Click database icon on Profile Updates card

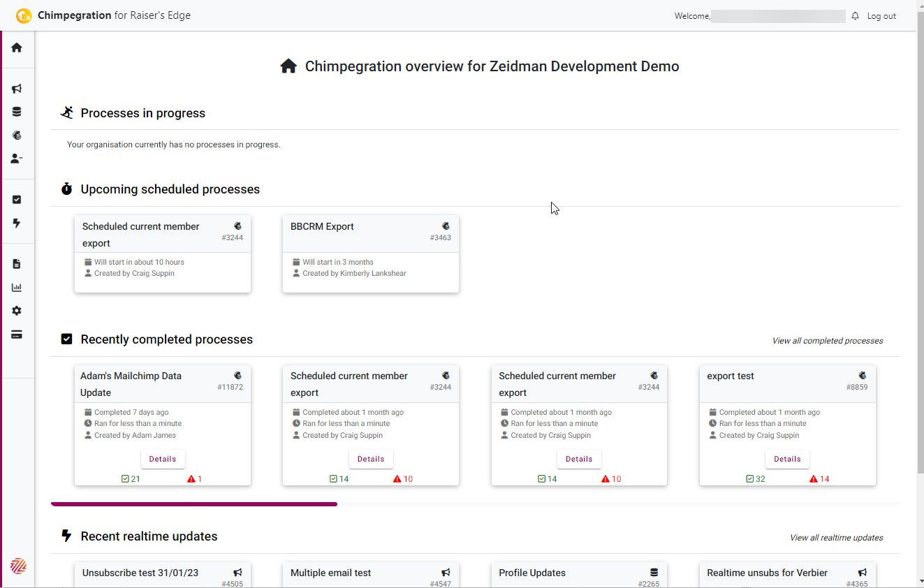(x=654, y=573)
